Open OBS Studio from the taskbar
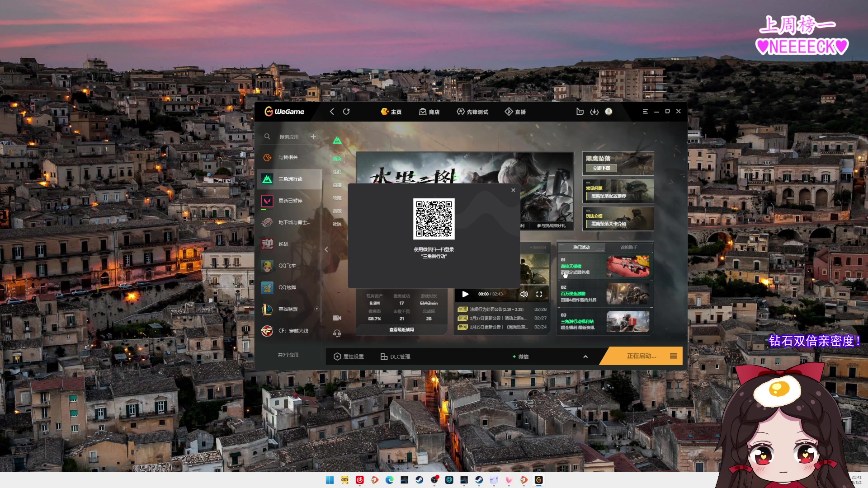This screenshot has height=488, width=868. (434, 480)
